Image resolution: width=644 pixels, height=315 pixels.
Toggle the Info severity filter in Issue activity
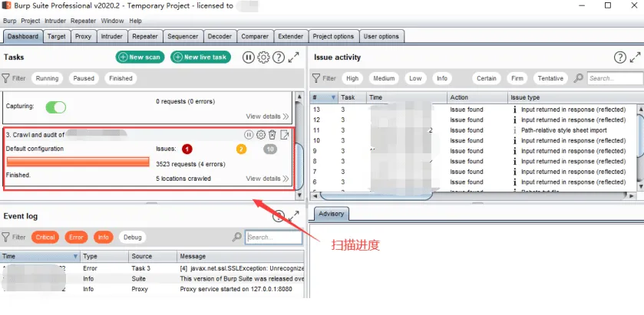pos(442,78)
